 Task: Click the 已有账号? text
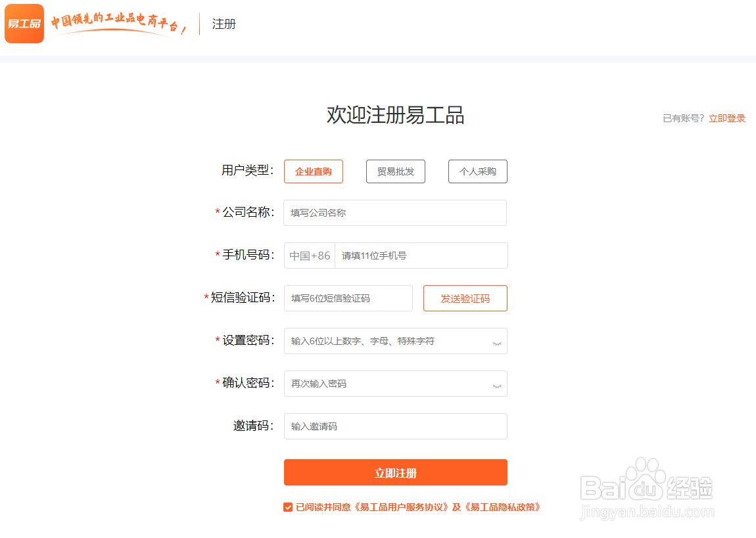point(684,118)
